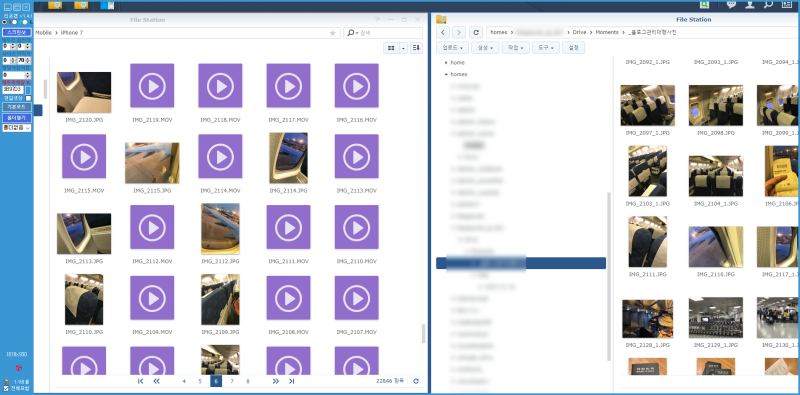Click the folder tree scrollbar in right window
800x395 pixels.
[x=609, y=276]
